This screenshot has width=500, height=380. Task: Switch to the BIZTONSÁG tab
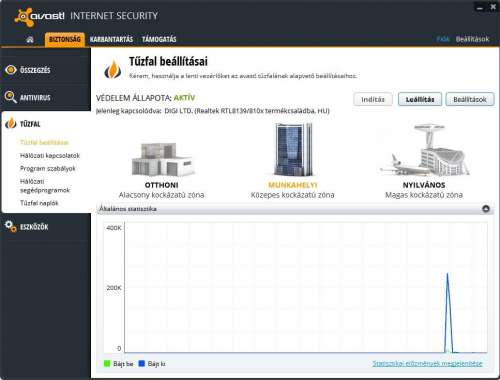(65, 39)
